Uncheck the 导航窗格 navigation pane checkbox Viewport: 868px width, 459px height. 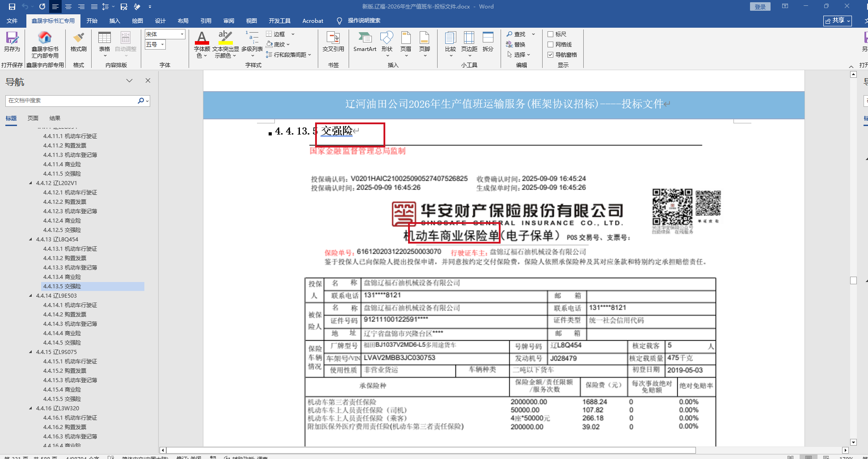pyautogui.click(x=551, y=55)
